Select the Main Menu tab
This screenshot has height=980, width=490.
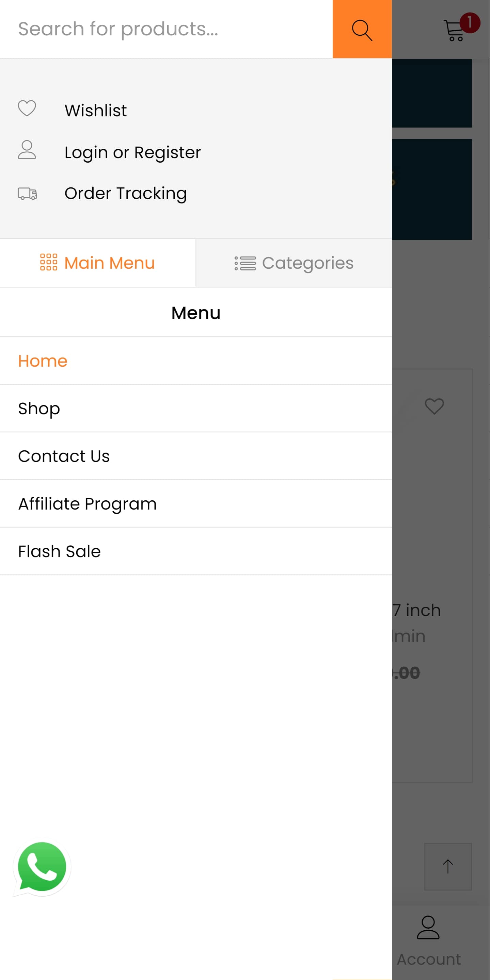coord(97,263)
